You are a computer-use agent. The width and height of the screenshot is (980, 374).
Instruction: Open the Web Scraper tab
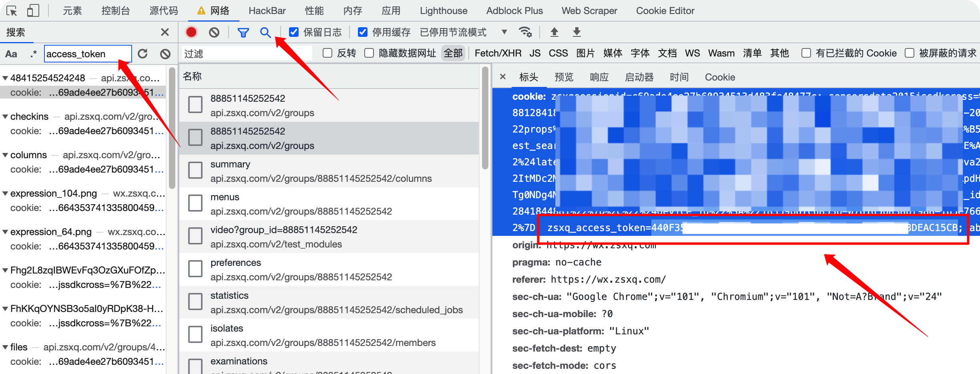tap(589, 11)
